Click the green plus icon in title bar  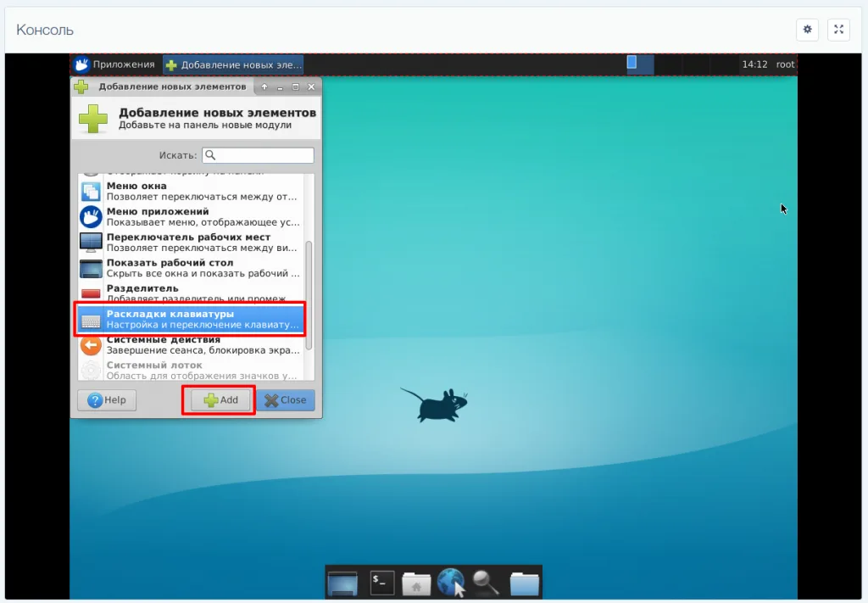pos(81,87)
